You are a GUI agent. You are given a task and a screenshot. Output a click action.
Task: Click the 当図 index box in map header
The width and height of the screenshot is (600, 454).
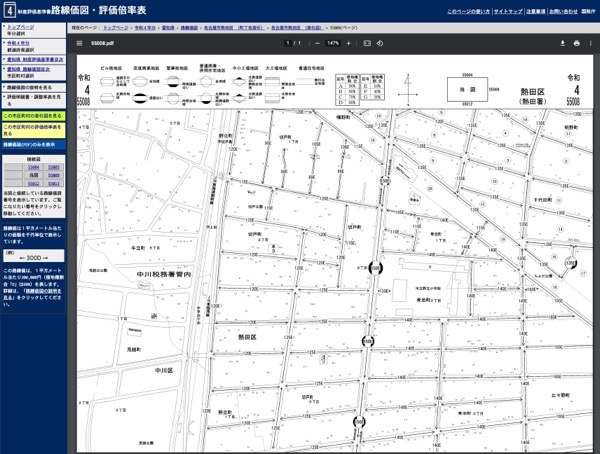[x=467, y=89]
